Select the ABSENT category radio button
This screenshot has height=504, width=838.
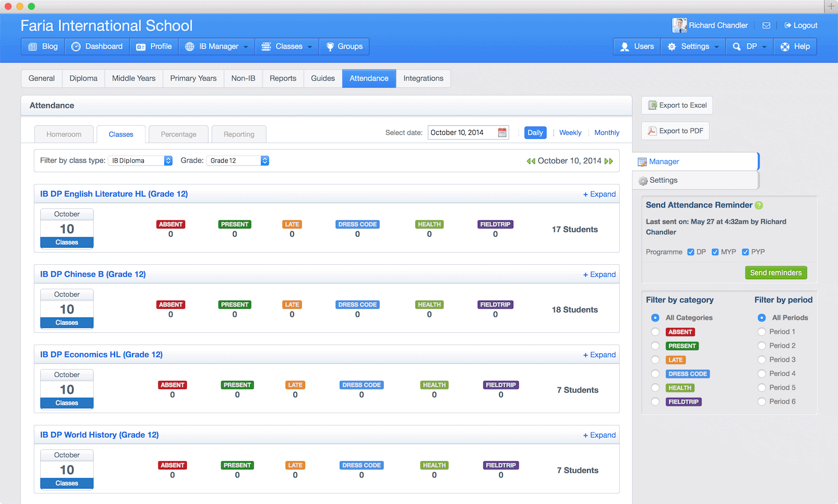(x=655, y=332)
